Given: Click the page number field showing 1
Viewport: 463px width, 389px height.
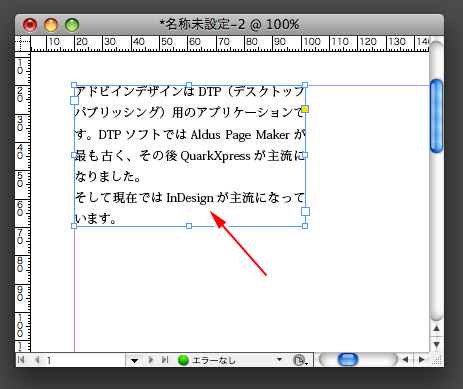Looking at the screenshot, I should [x=84, y=360].
